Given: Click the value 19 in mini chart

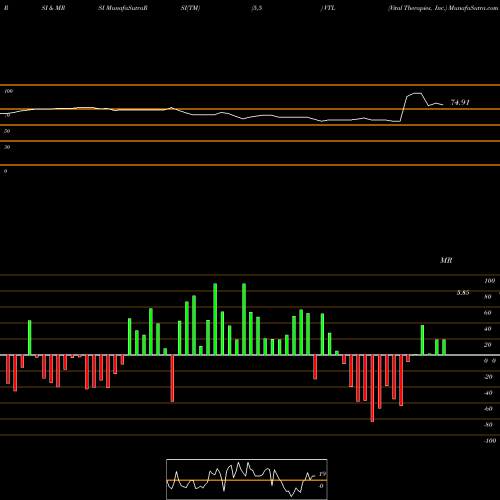Looking at the screenshot, I should point(322,474).
